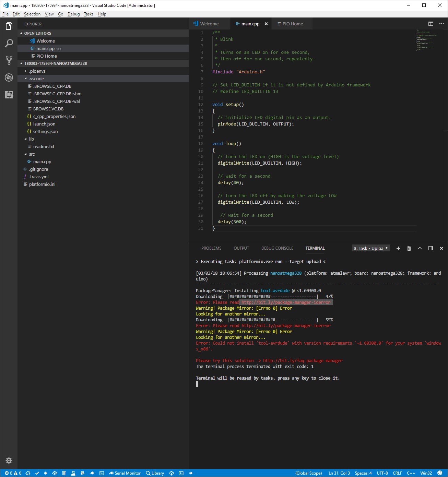Open the terminal selector dropdown showing Task - Upload
The image size is (448, 477).
[371, 248]
